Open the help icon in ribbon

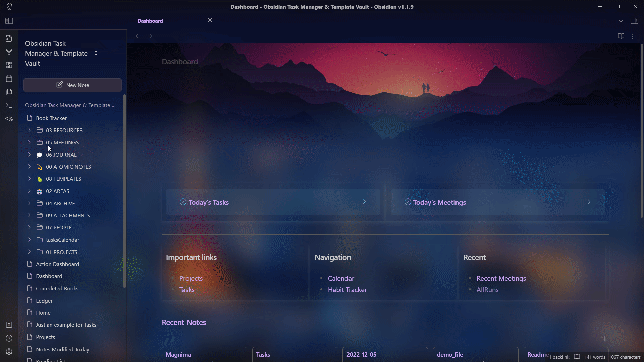9,338
